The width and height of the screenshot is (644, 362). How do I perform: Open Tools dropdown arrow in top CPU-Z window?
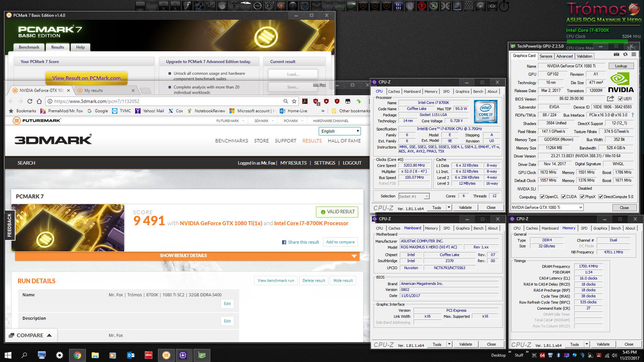[x=449, y=207]
